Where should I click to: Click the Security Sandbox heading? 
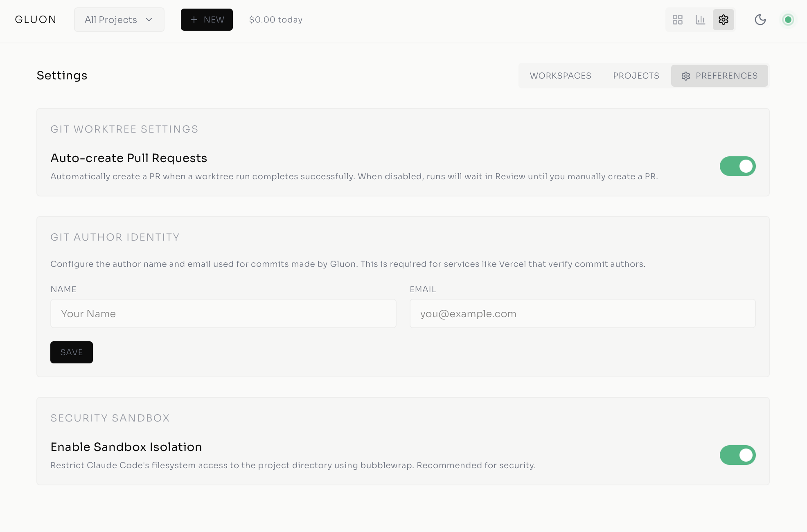[110, 418]
